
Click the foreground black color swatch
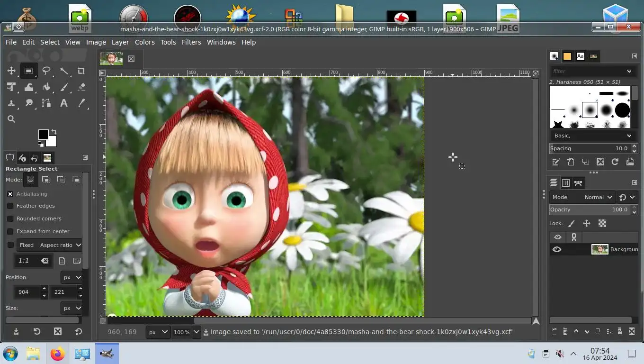43,135
